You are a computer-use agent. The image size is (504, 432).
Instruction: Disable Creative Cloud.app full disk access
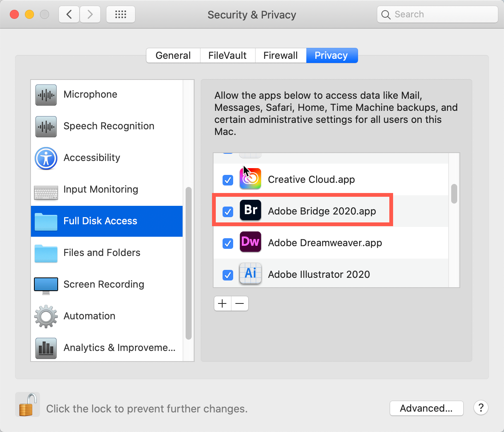pos(227,180)
